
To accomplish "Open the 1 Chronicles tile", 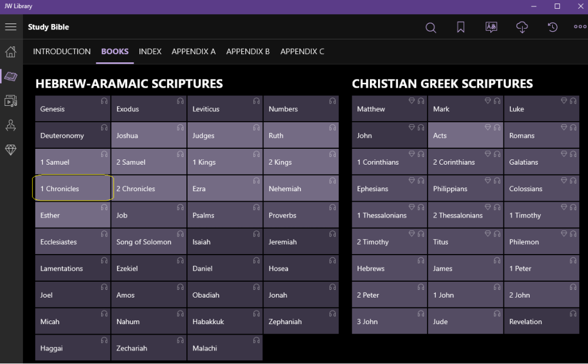I will click(x=72, y=189).
